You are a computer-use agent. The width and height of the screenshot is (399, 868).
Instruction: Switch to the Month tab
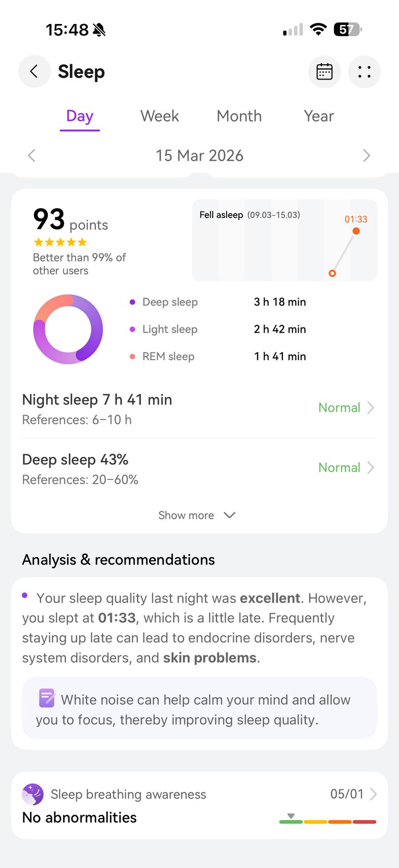tap(239, 116)
